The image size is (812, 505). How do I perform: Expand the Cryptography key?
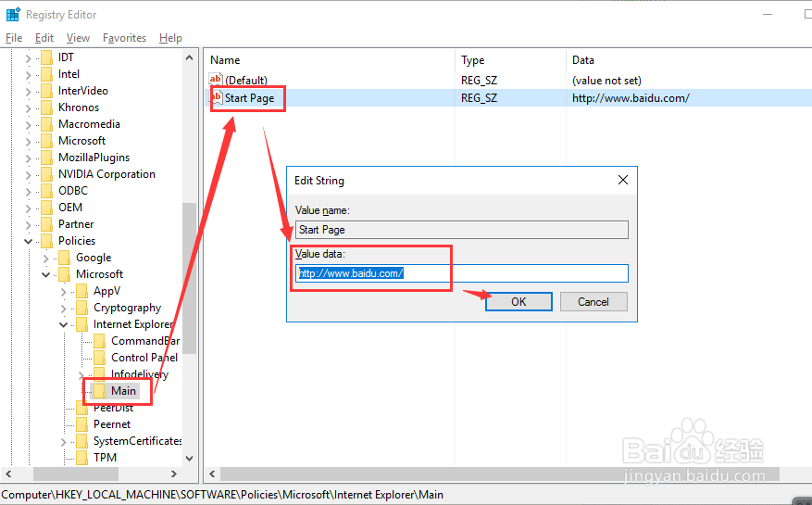click(x=64, y=308)
